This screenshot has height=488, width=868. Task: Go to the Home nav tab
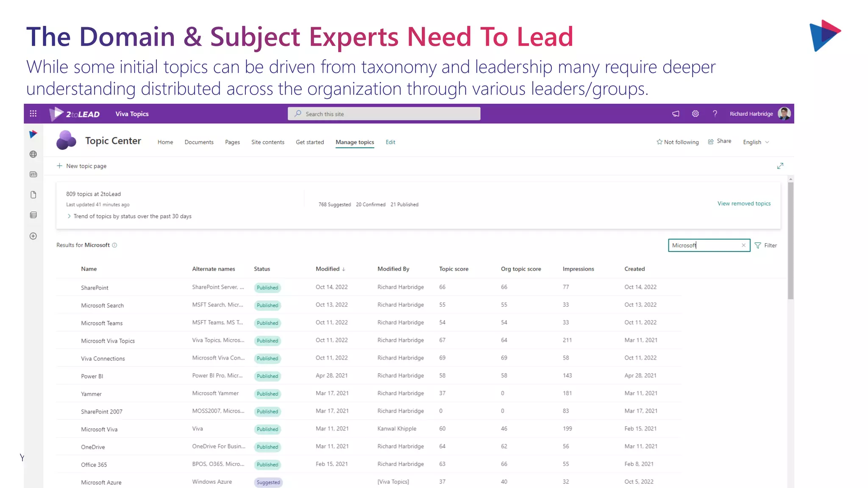pyautogui.click(x=165, y=142)
